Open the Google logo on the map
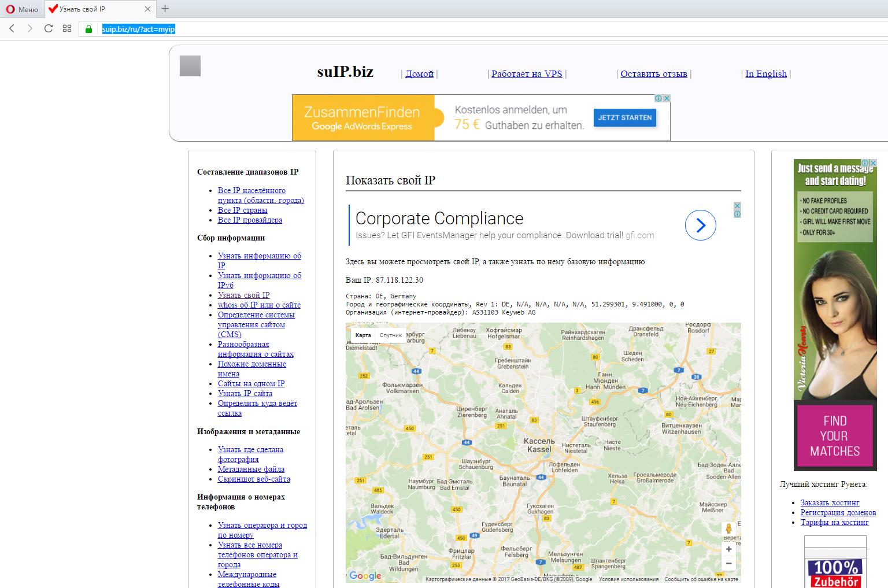 365,575
